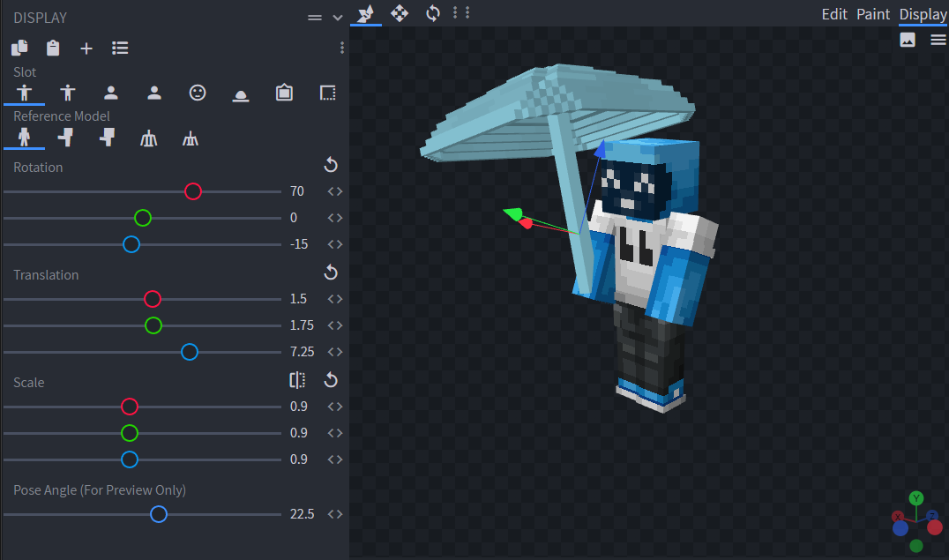The height and width of the screenshot is (560, 949).
Task: Switch to the Paint tab
Action: click(873, 14)
